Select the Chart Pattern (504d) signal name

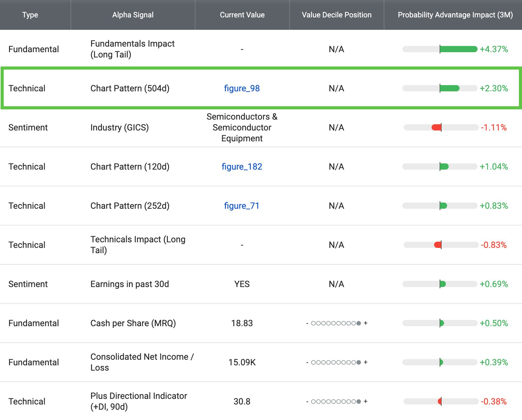(130, 89)
